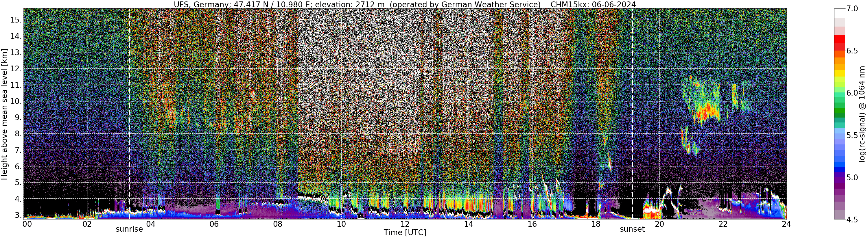Click the x-axis tick label '24'
Screen dimensions: 868x238
pos(786,224)
